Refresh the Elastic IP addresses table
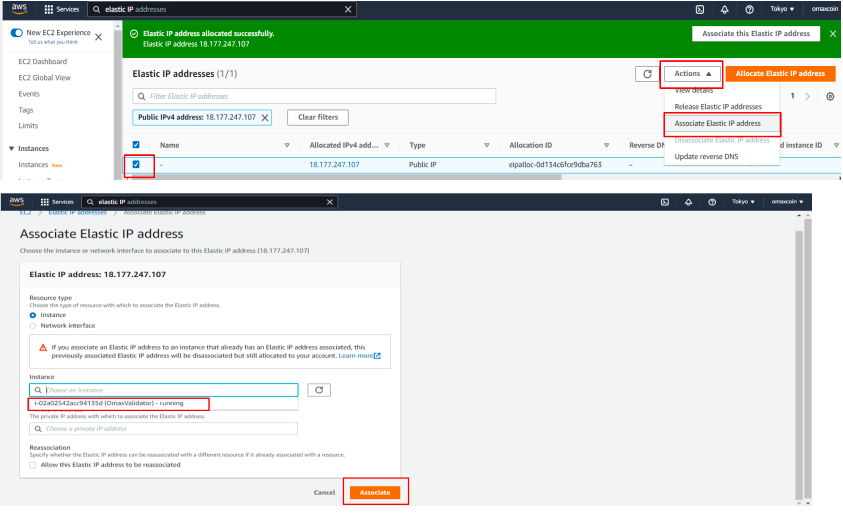Image resolution: width=843 pixels, height=515 pixels. point(646,74)
